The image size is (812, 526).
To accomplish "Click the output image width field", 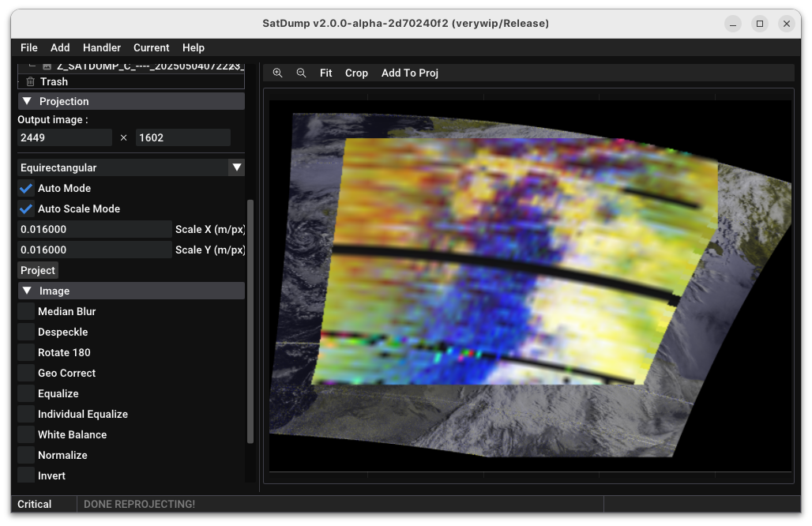I will tap(65, 137).
